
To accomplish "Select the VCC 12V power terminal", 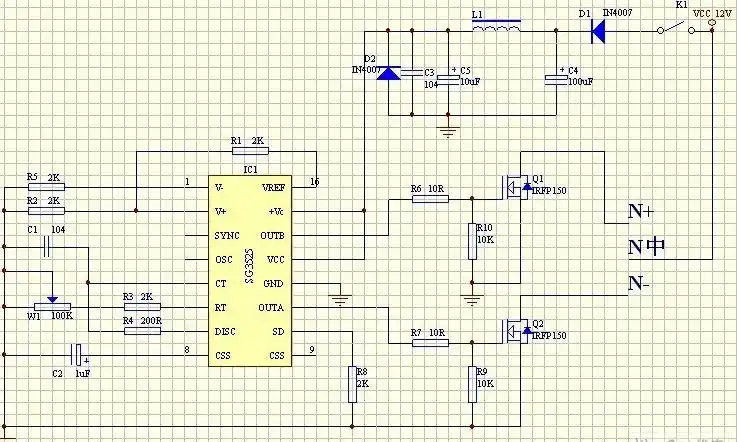I will pyautogui.click(x=711, y=30).
